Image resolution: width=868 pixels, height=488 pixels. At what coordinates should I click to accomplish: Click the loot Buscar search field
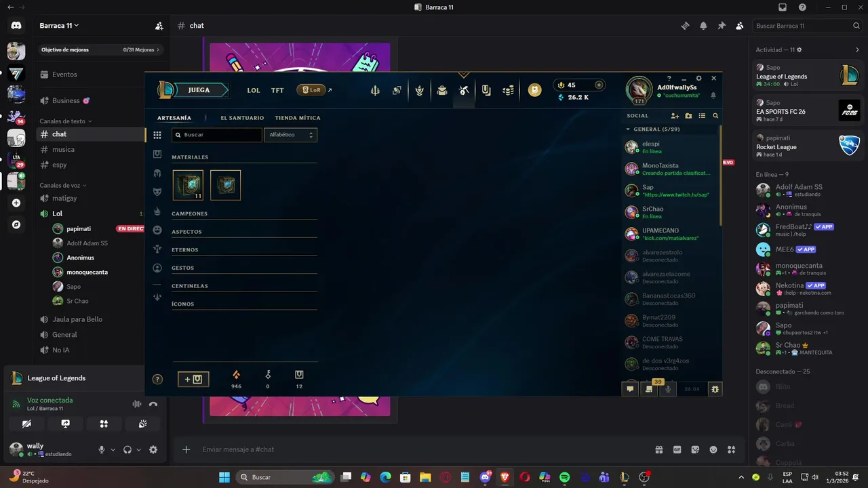pyautogui.click(x=217, y=135)
